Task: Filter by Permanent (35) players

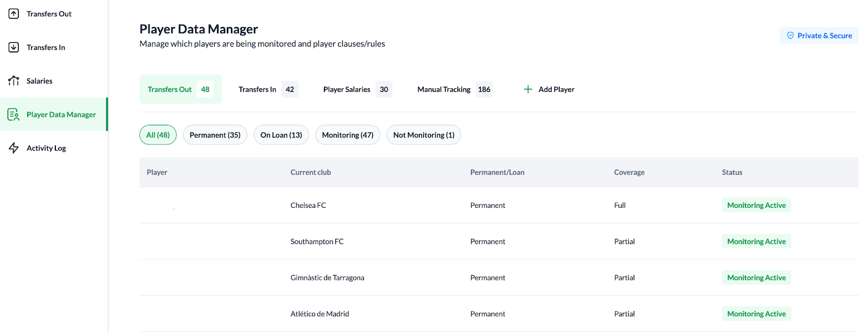Action: 215,135
